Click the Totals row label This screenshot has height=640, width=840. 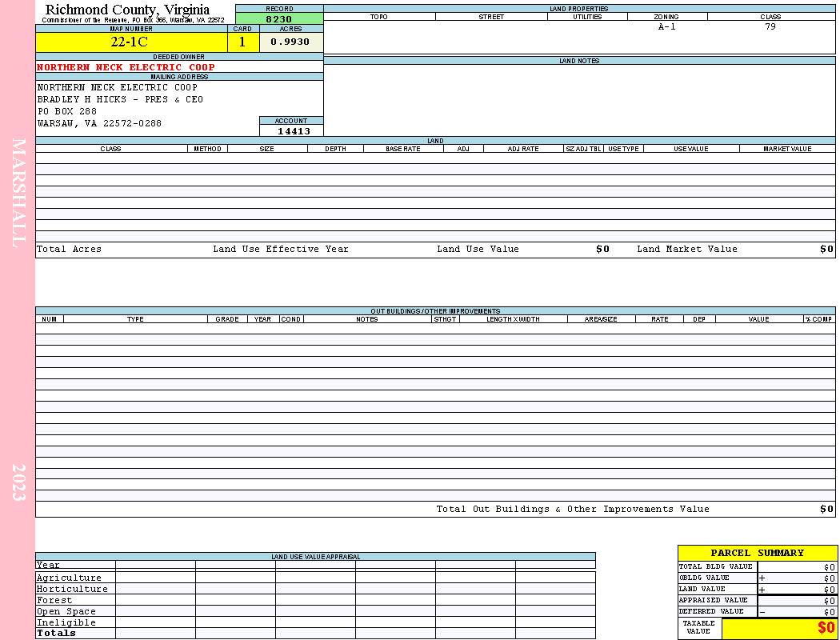(x=56, y=633)
